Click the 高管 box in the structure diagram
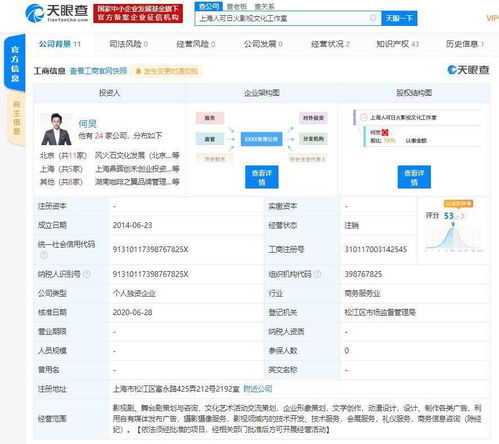This screenshot has width=499, height=444. coord(210,139)
